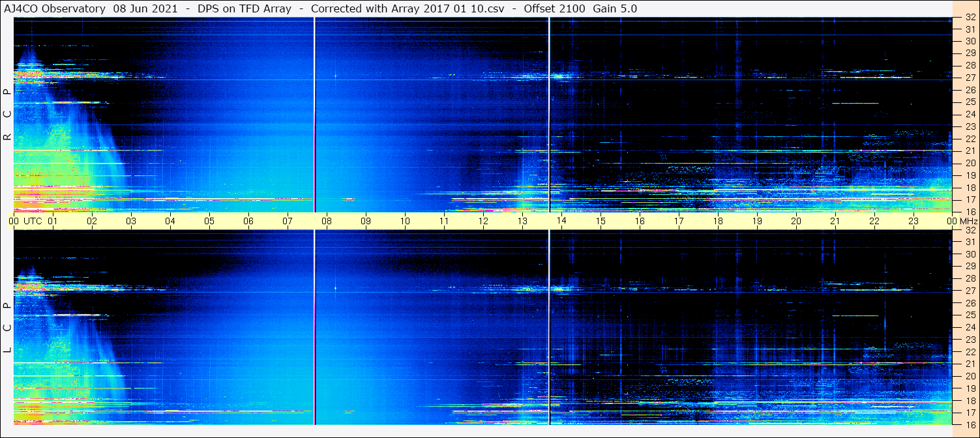The image size is (980, 438).
Task: Click the LCP panel label
Action: (x=7, y=328)
